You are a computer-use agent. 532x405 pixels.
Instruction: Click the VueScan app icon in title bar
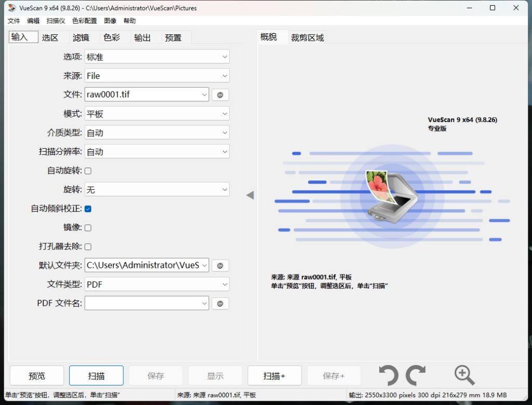[x=12, y=8]
